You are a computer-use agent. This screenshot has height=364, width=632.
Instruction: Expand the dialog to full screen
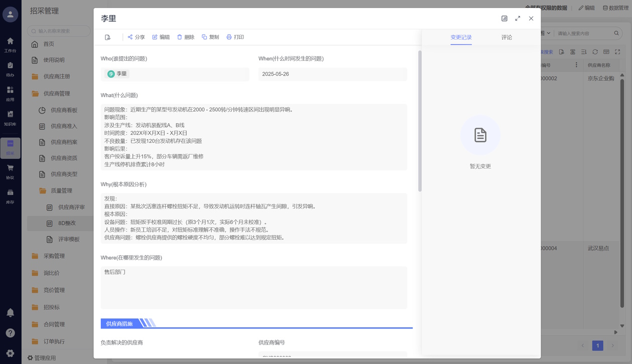pos(518,19)
